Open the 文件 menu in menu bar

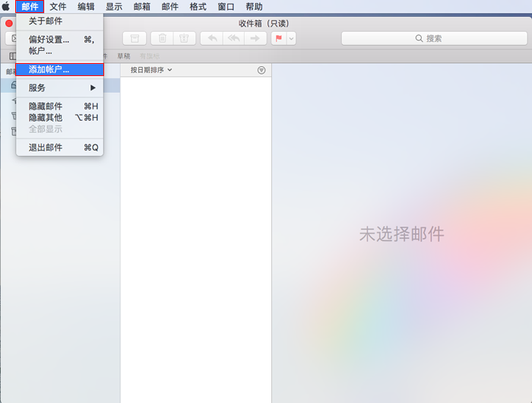click(x=58, y=6)
